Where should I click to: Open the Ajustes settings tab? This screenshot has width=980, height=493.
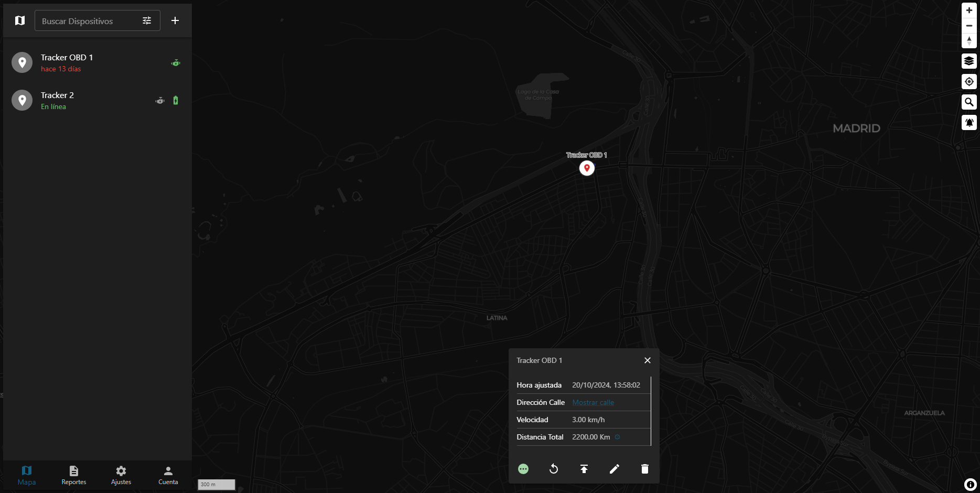tap(121, 475)
